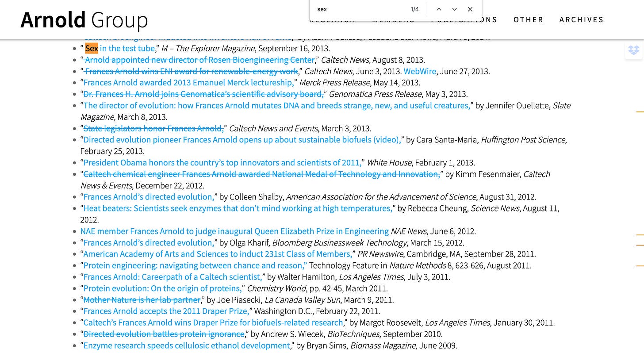Screen dimensions: 644x353
Task: Open Colleen Shalby's directed evolution article
Action: [149, 197]
